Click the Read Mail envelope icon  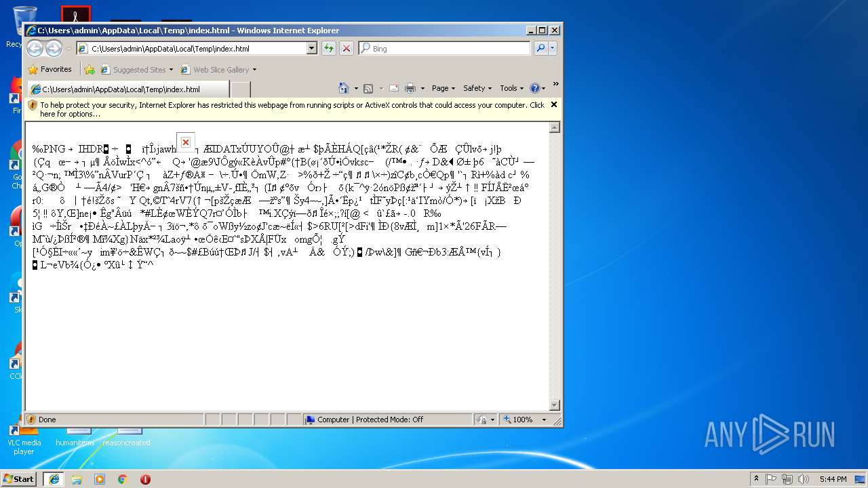pyautogui.click(x=394, y=88)
